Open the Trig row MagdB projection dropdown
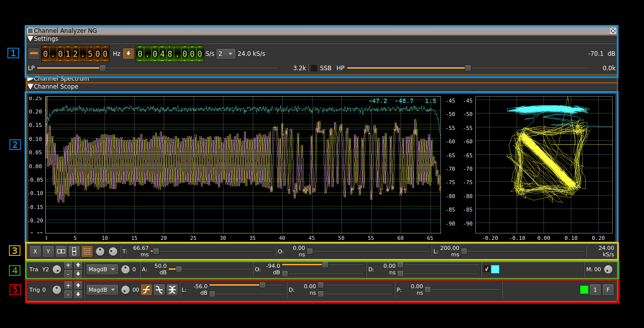The image size is (644, 328). click(x=102, y=290)
